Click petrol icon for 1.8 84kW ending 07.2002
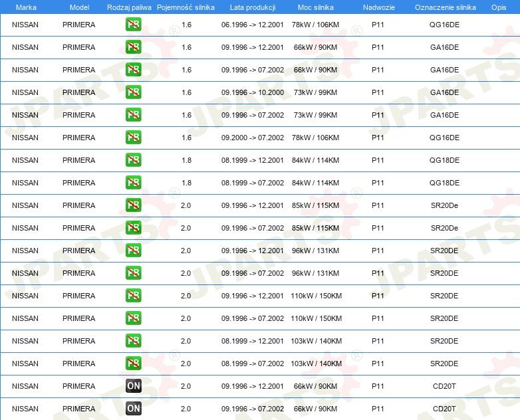The width and height of the screenshot is (520, 420). pyautogui.click(x=133, y=182)
